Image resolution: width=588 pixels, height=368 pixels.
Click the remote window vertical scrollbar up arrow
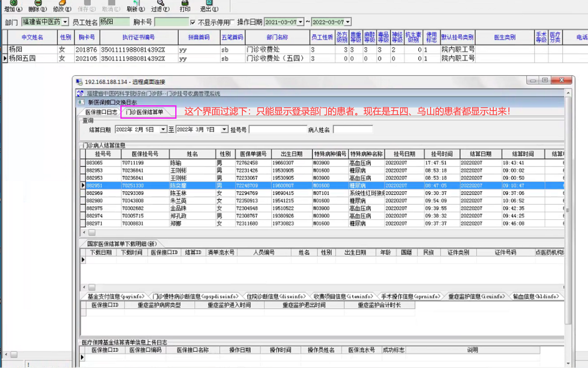[568, 93]
